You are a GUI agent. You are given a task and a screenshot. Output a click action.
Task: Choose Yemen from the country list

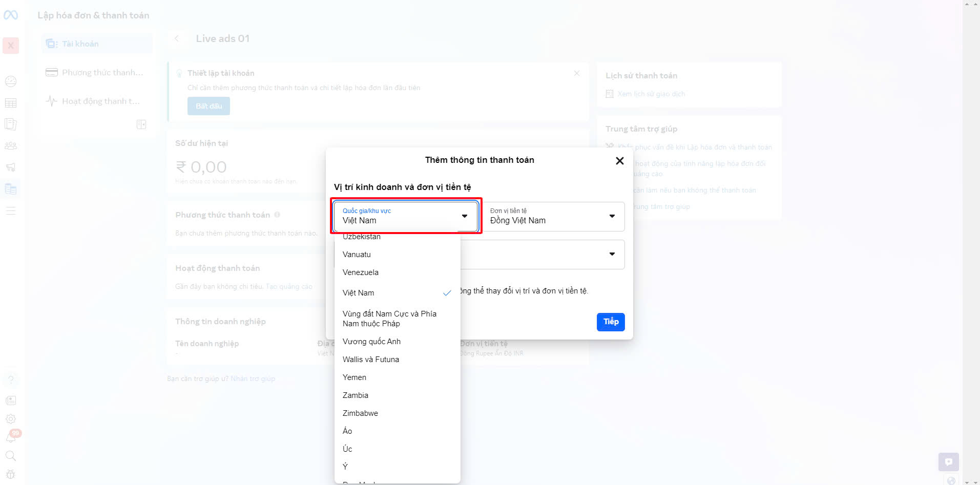tap(397, 377)
